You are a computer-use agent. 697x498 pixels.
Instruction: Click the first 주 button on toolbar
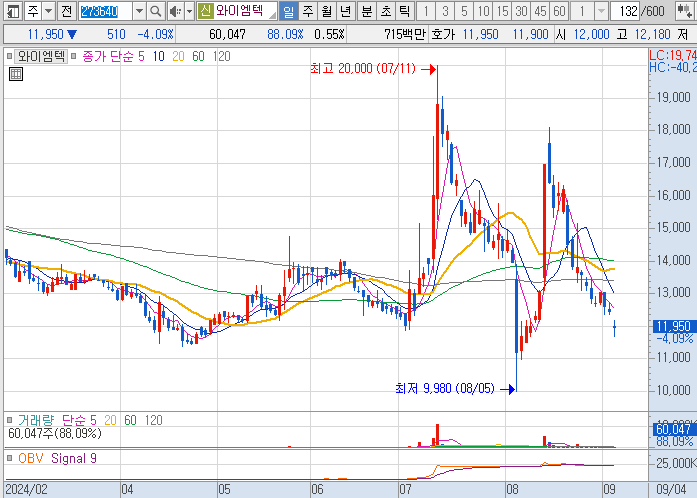click(x=33, y=11)
